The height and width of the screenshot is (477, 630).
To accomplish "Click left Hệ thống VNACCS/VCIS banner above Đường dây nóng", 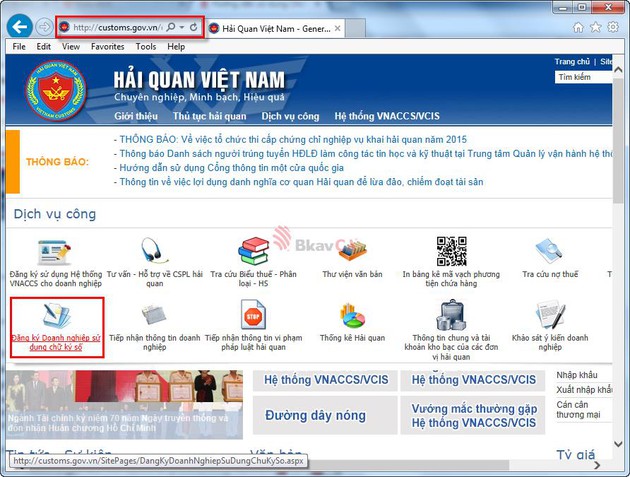I will tap(325, 380).
